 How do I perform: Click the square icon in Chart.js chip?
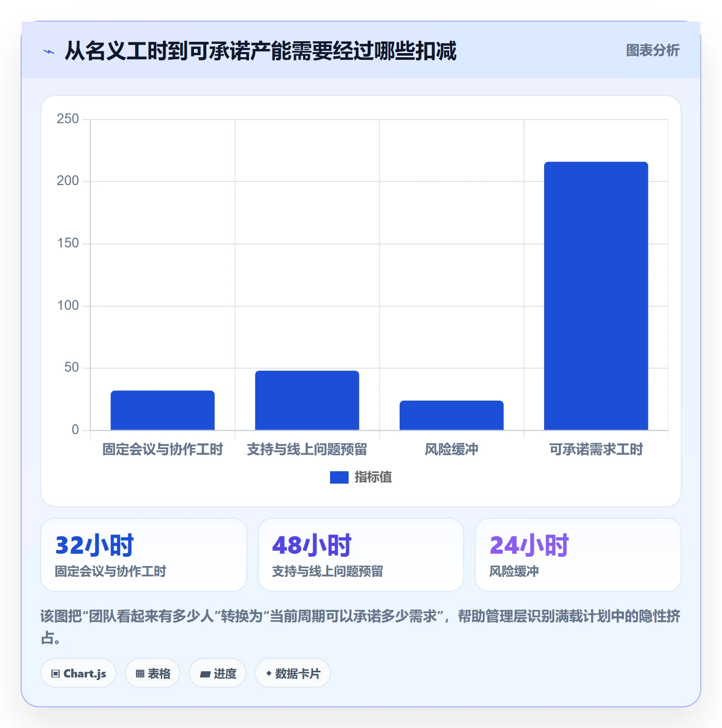56,674
